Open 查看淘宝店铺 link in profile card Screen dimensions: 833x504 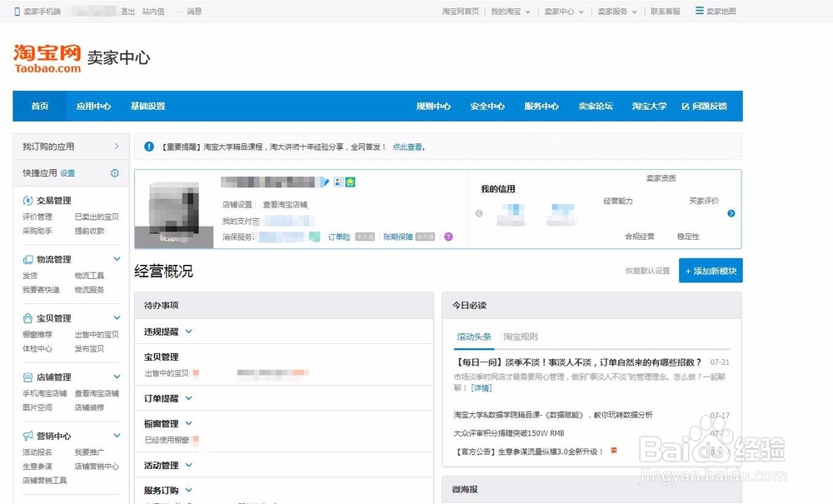coord(285,204)
